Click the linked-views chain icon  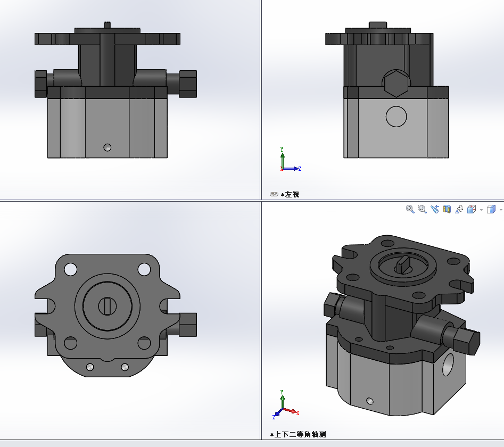[x=274, y=194]
